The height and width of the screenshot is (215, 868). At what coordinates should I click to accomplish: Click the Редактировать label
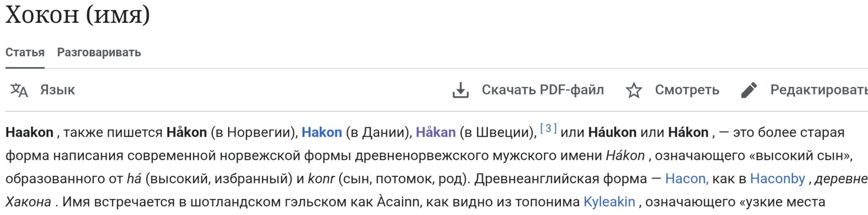pos(818,90)
